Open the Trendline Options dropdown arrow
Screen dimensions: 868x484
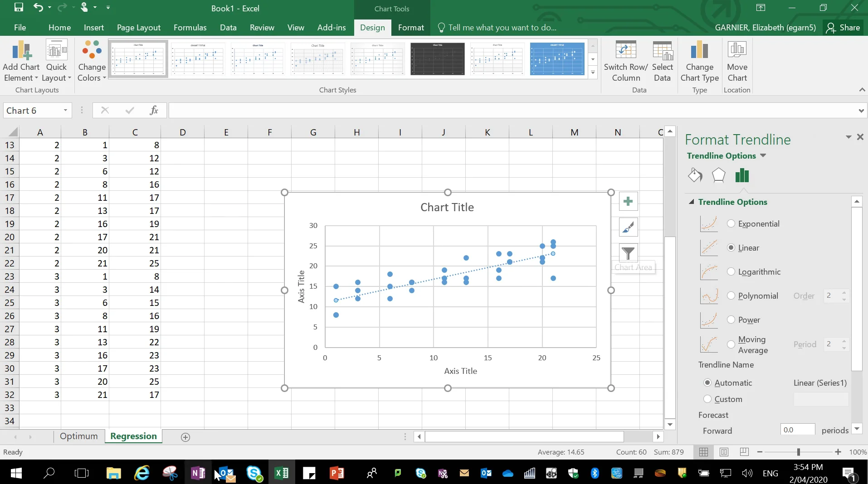[x=763, y=155]
